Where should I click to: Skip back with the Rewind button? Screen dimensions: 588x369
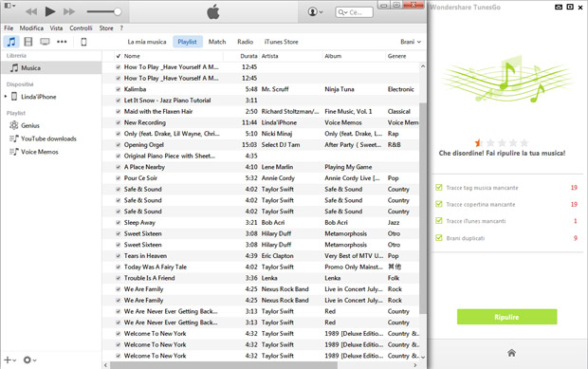pos(31,12)
